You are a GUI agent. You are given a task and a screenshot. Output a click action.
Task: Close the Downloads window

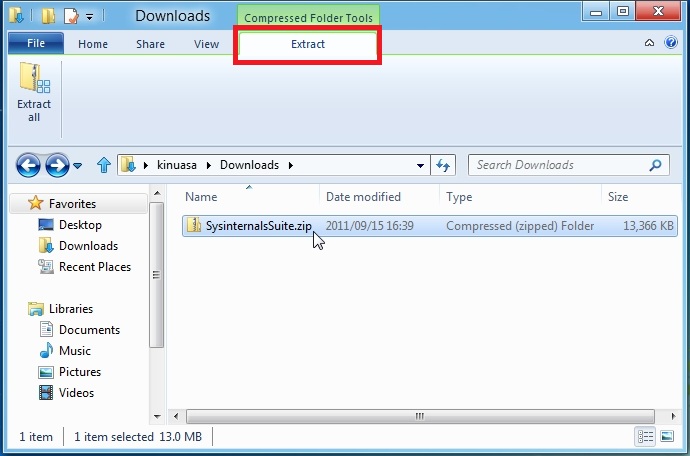(x=658, y=11)
